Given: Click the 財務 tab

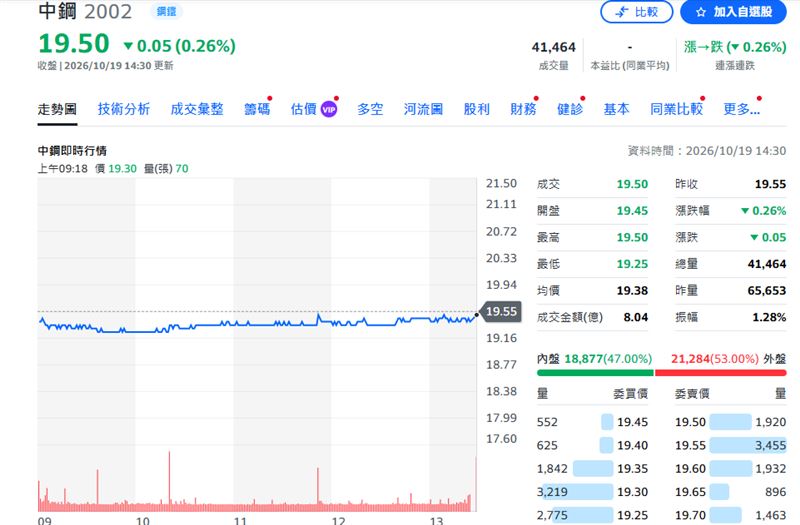Looking at the screenshot, I should (523, 109).
